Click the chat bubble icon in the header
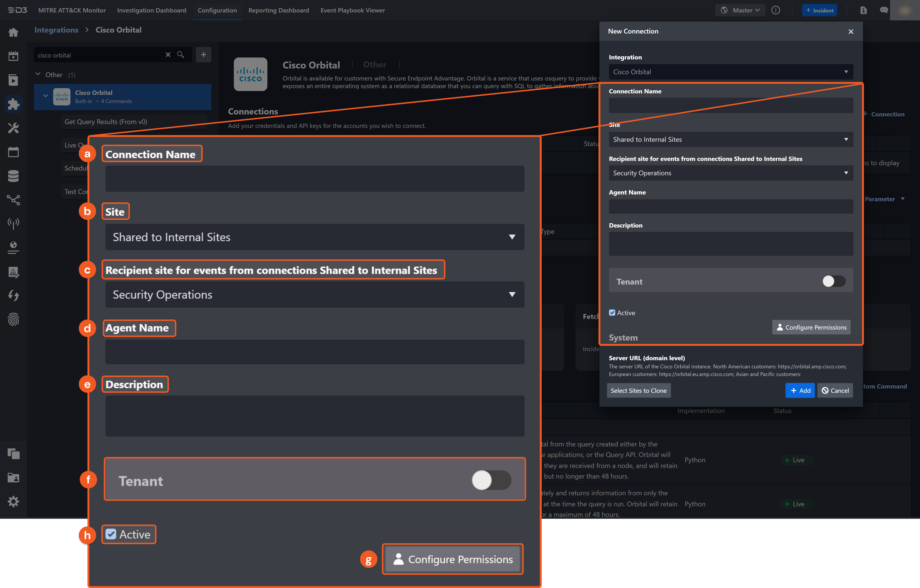 pos(884,10)
